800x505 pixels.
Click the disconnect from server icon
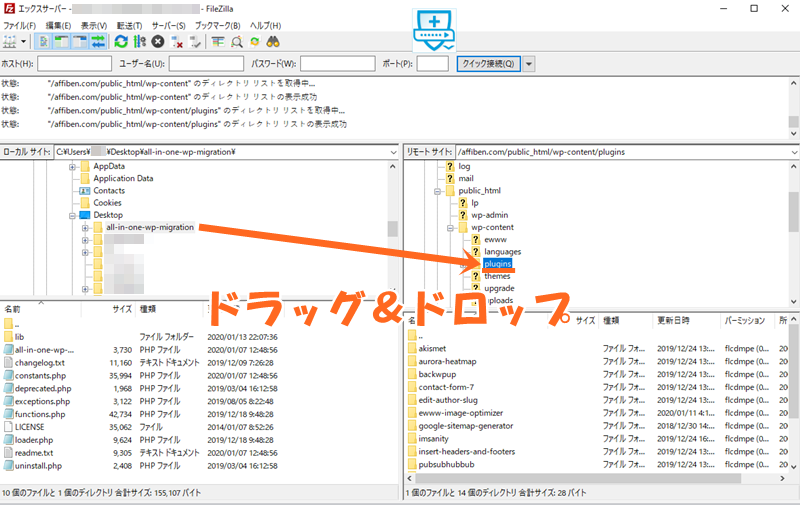coord(176,42)
